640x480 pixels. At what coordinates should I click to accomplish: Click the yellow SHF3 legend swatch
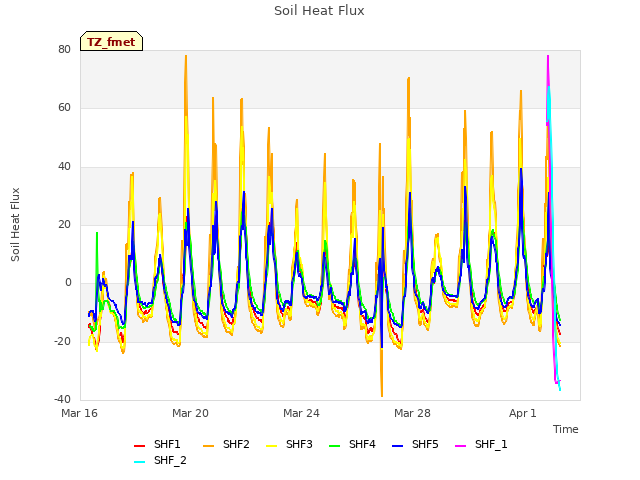point(271,446)
